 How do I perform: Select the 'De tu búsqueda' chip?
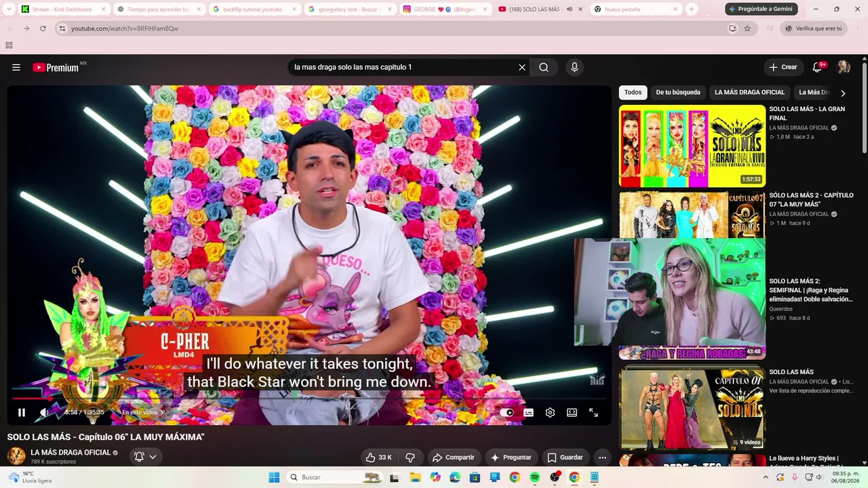(678, 92)
